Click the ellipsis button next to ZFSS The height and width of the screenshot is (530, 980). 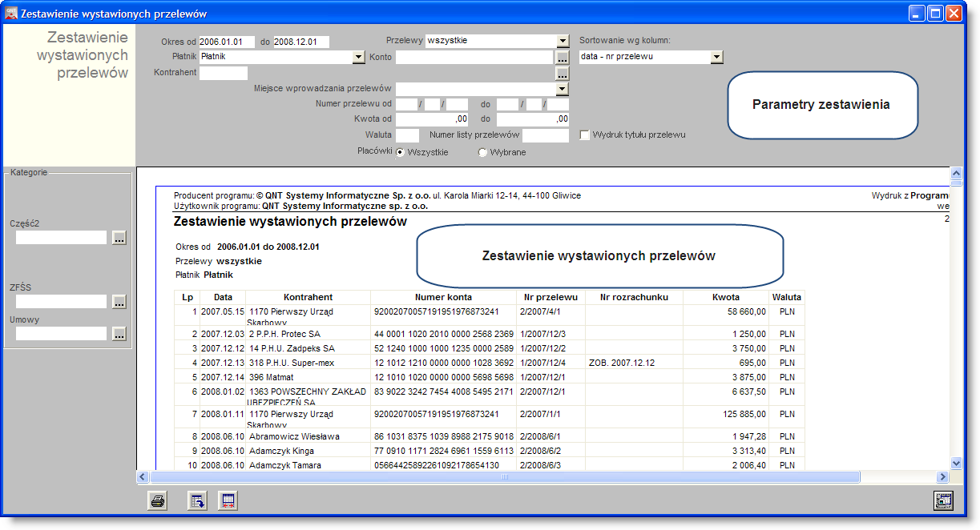coord(119,302)
